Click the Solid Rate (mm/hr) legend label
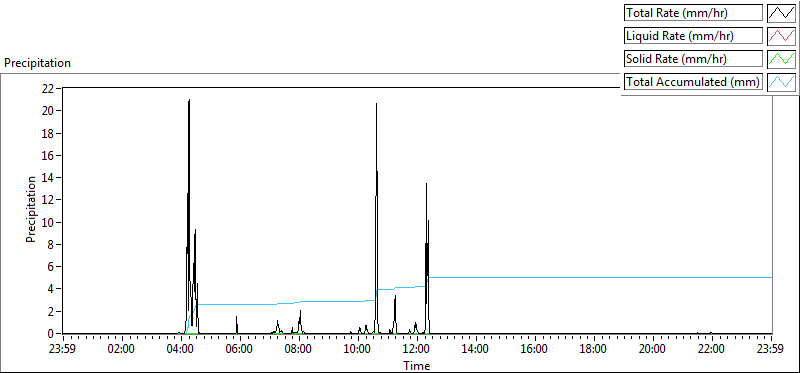 click(x=693, y=59)
